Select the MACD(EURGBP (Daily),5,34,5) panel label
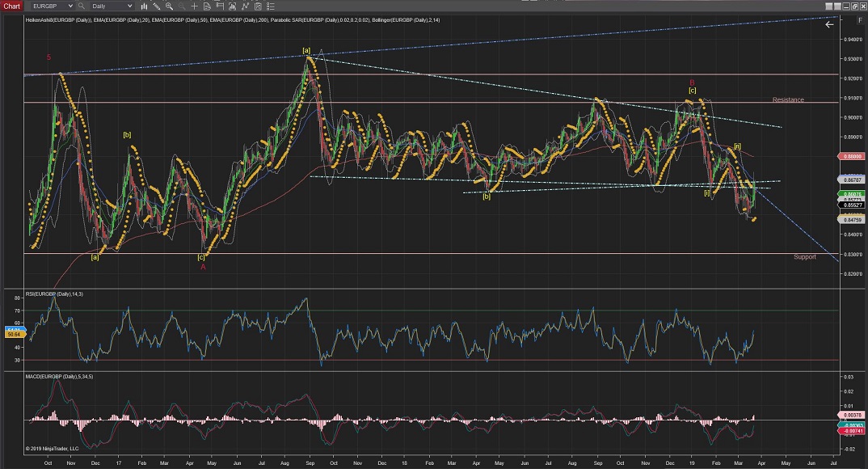Viewport: 868px width, 469px height. tap(59, 377)
